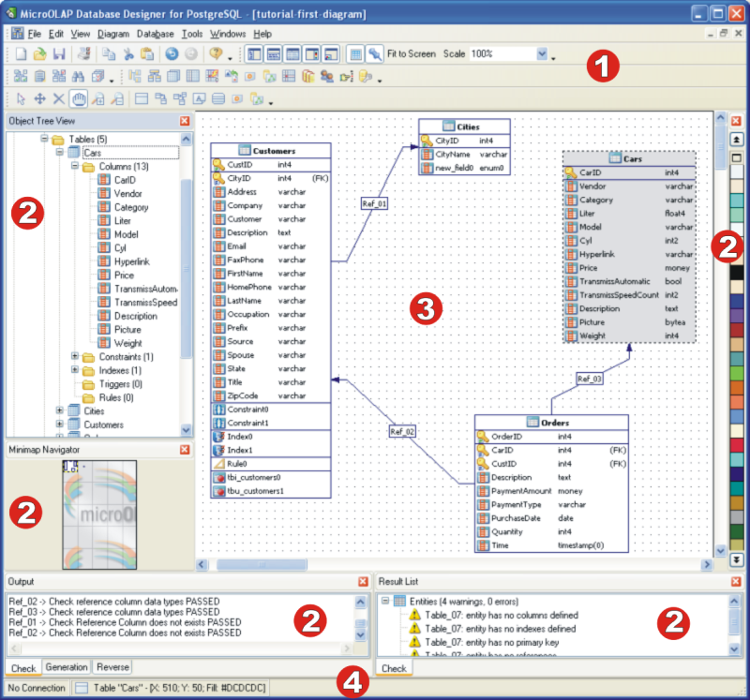Screen dimensions: 750x700
Task: Close the Object Tree View panel
Action: point(185,121)
